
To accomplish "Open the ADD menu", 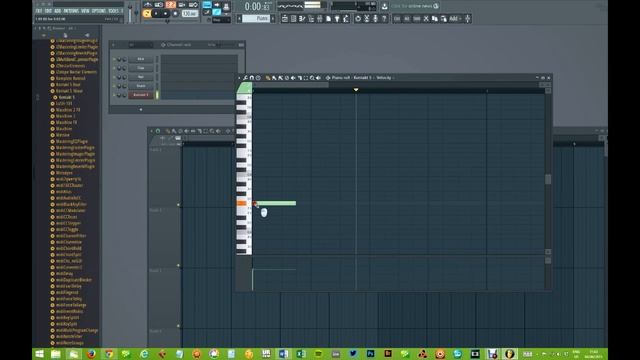I will point(57,11).
